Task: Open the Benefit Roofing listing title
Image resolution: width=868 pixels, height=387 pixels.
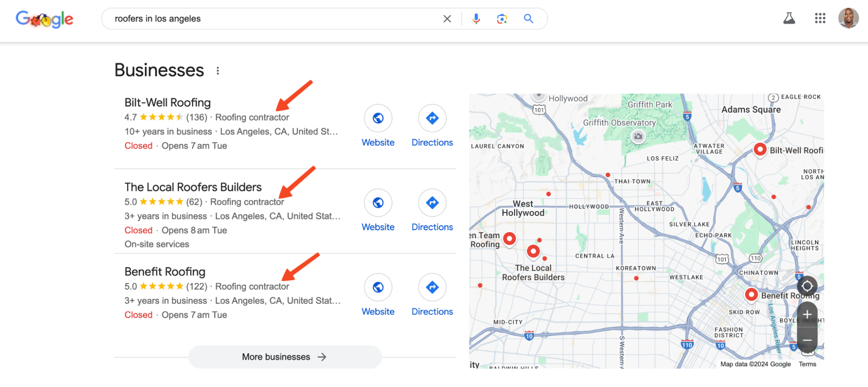Action: 165,272
